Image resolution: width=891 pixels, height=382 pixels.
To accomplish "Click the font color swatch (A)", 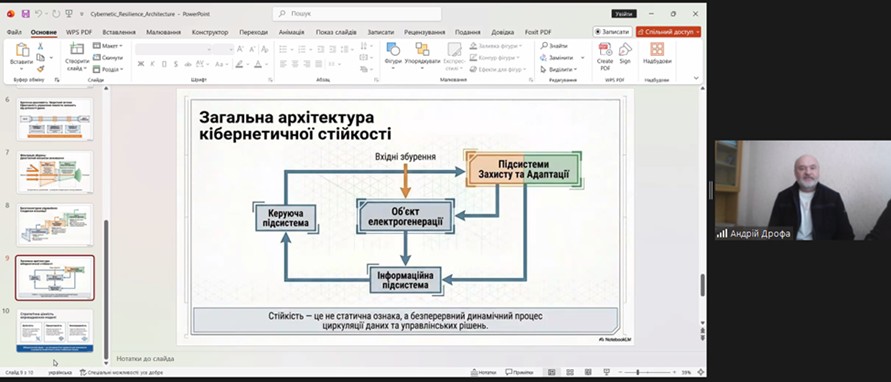I will [x=258, y=64].
